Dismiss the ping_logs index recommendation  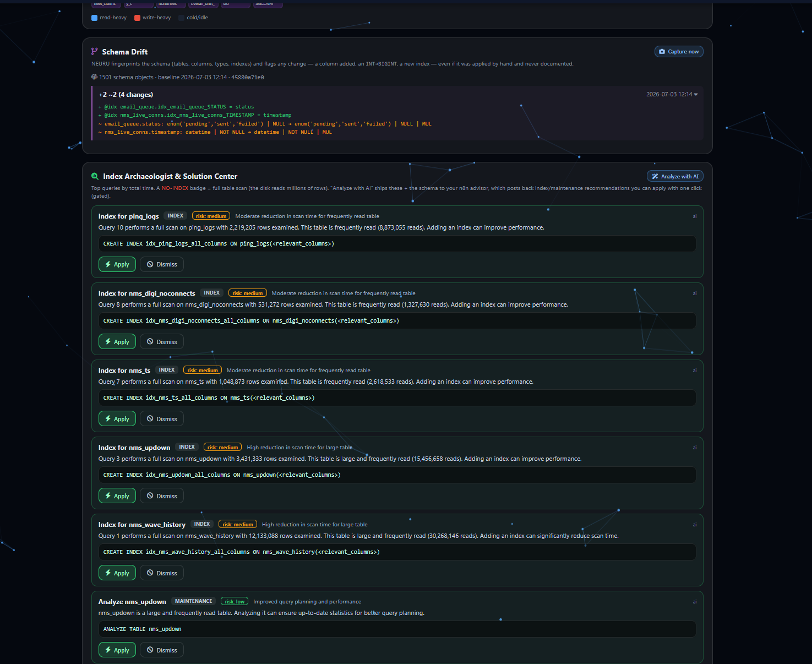162,264
